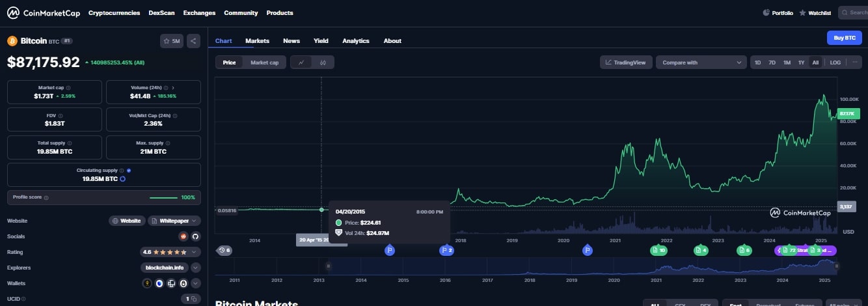This screenshot has width=868, height=306.
Task: Open the Website link button
Action: click(127, 221)
